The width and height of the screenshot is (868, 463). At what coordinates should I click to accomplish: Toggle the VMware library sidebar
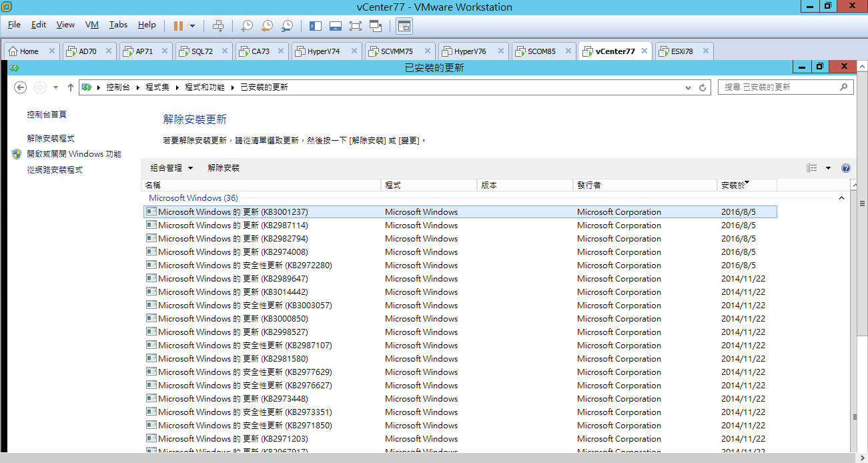click(316, 26)
